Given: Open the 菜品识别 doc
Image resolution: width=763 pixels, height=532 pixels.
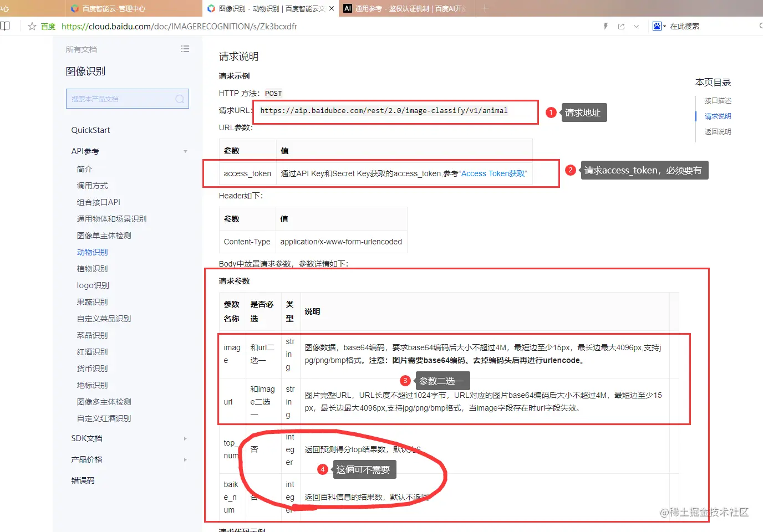Looking at the screenshot, I should pos(92,335).
